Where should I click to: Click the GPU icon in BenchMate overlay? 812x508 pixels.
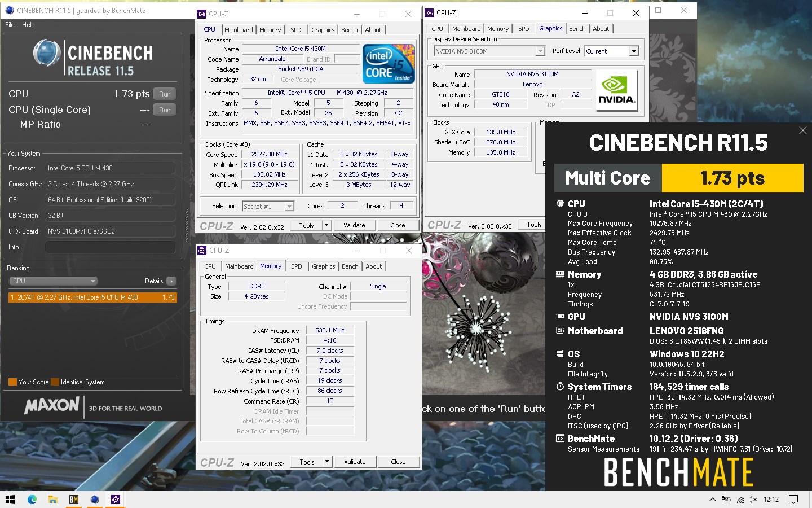pos(560,317)
